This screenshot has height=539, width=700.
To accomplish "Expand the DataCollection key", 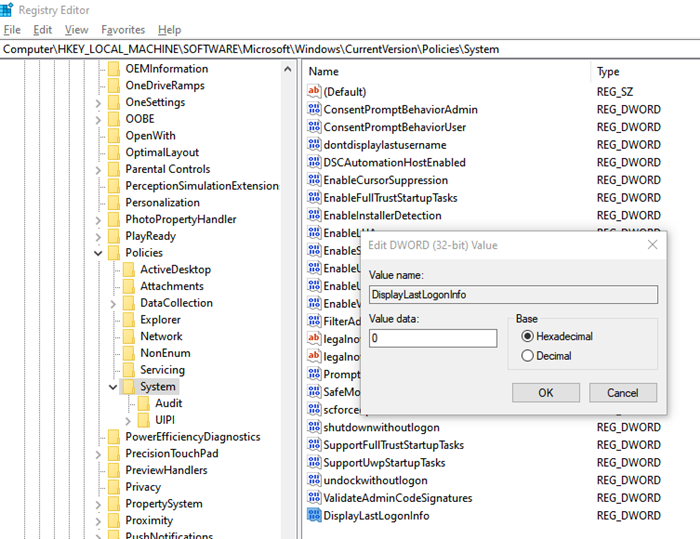I will point(113,304).
